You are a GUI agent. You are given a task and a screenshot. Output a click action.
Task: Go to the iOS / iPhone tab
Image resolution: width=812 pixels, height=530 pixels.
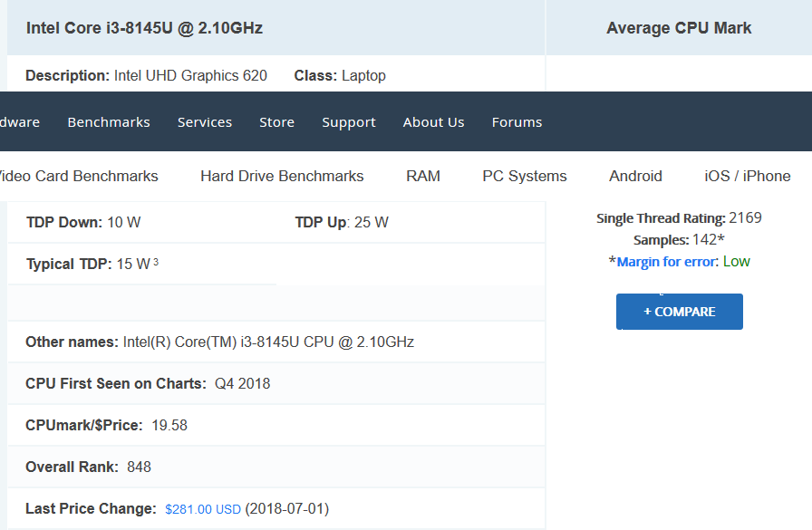click(x=748, y=176)
